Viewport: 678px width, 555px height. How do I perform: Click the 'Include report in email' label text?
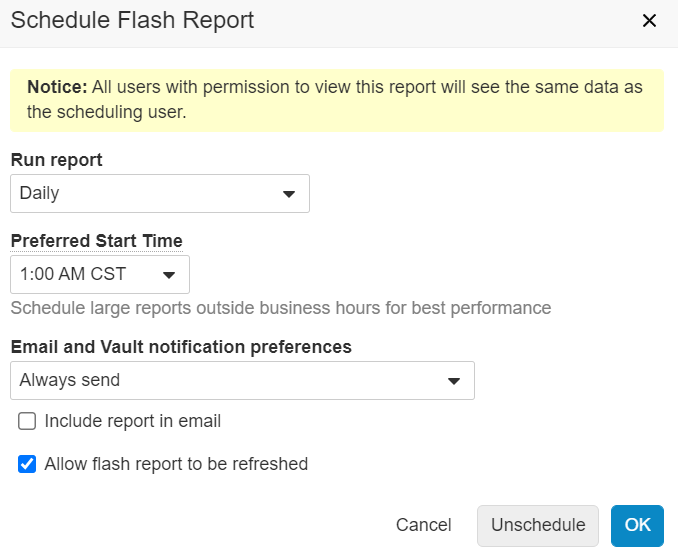click(x=133, y=422)
